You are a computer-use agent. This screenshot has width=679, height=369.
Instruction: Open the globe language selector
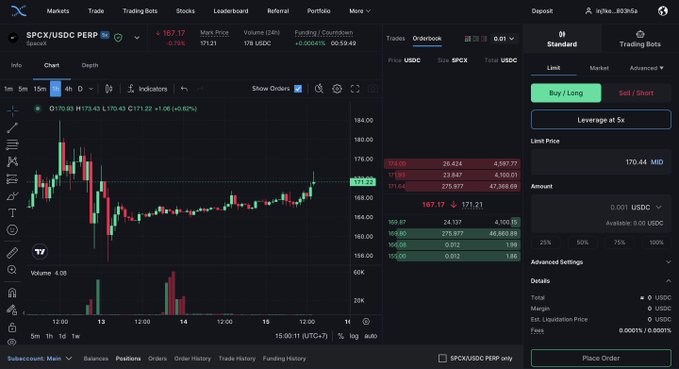click(663, 11)
